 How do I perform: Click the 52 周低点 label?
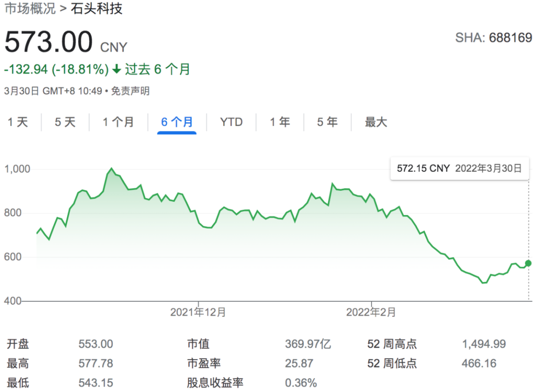(392, 364)
